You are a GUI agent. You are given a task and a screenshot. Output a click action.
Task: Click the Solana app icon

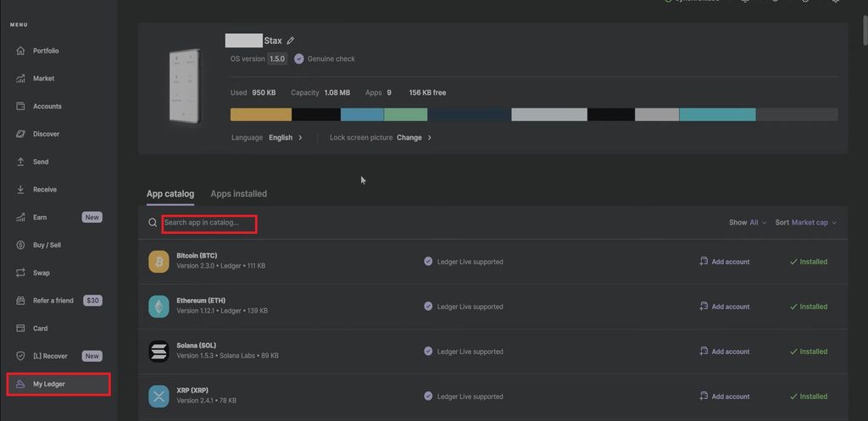[x=159, y=352]
